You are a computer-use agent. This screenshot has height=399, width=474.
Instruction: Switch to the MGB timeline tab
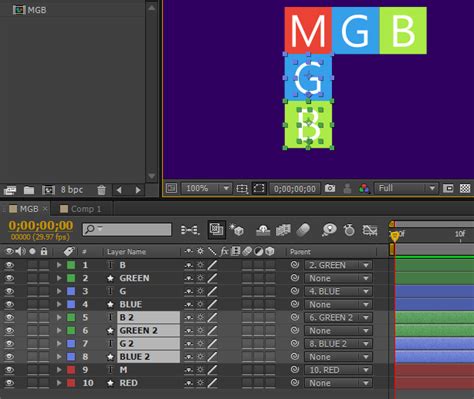(x=29, y=209)
